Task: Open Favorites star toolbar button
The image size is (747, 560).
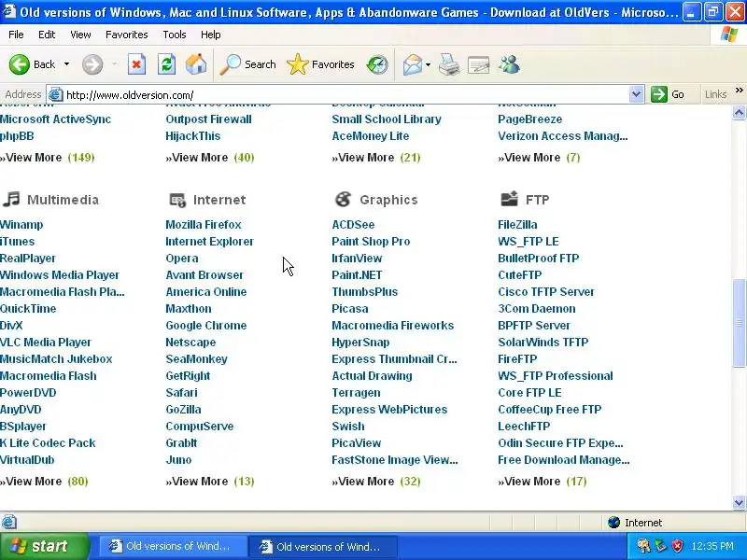Action: (x=320, y=64)
